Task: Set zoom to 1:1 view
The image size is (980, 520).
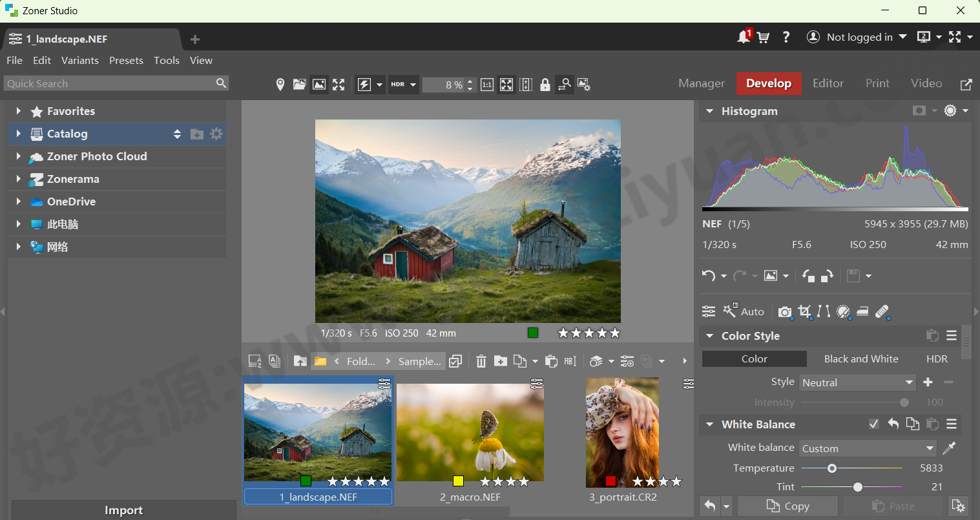Action: [x=487, y=85]
